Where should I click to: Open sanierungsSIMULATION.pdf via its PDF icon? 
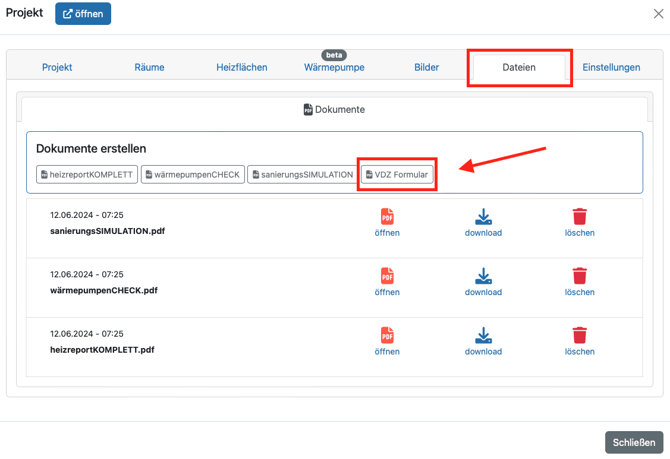[387, 217]
